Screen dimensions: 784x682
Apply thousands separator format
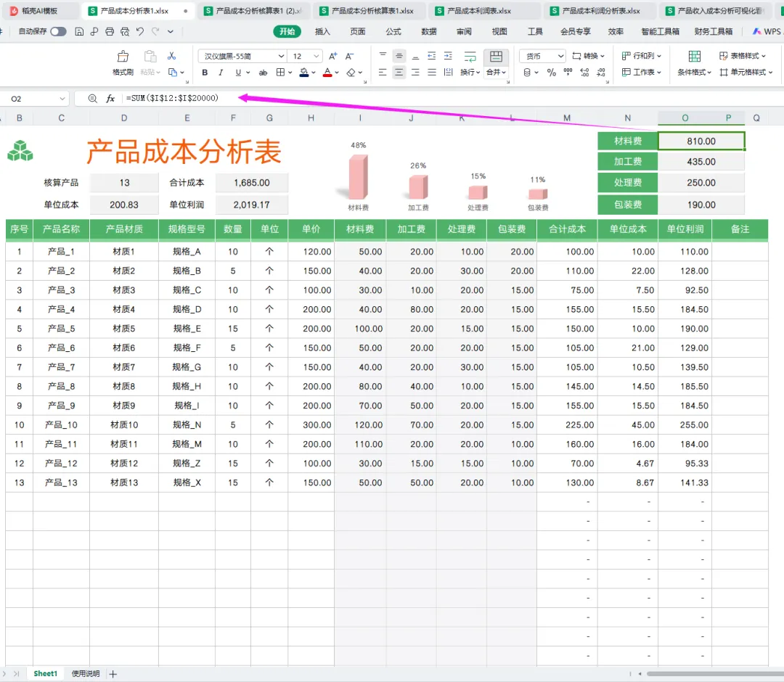pos(568,73)
